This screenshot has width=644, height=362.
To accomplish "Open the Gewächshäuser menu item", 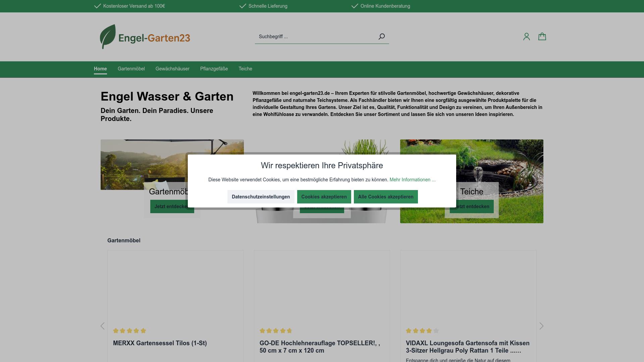I will coord(172,69).
